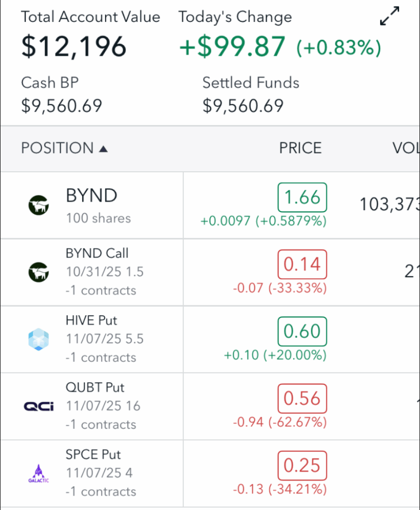Select the SPCE Put 0.25 price
420x510 pixels.
(x=302, y=465)
